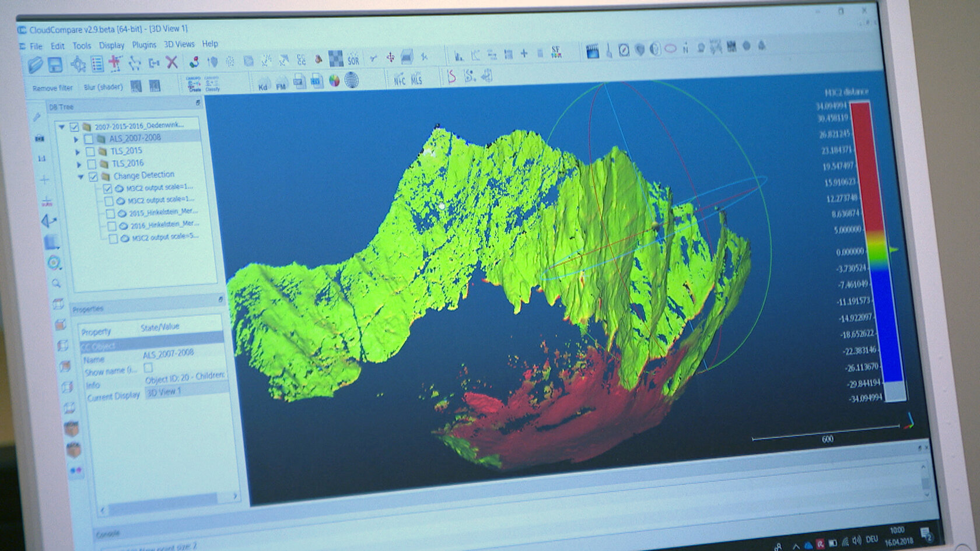Check the TLS_2015 visibility checkbox
The width and height of the screenshot is (980, 551).
pos(90,152)
